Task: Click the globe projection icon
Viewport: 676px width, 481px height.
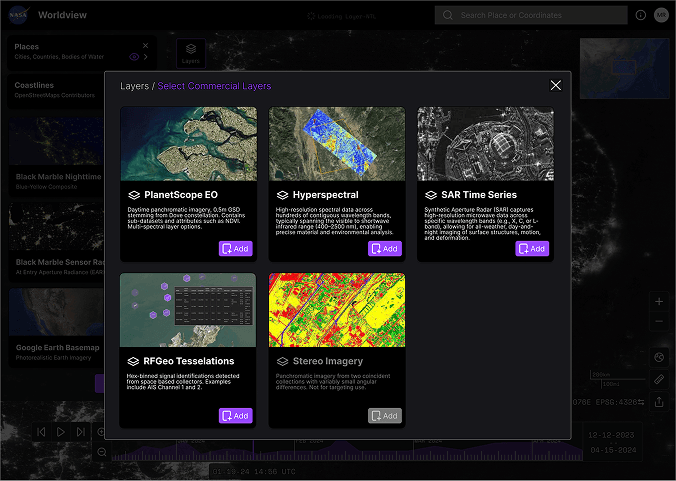Action: pos(659,357)
